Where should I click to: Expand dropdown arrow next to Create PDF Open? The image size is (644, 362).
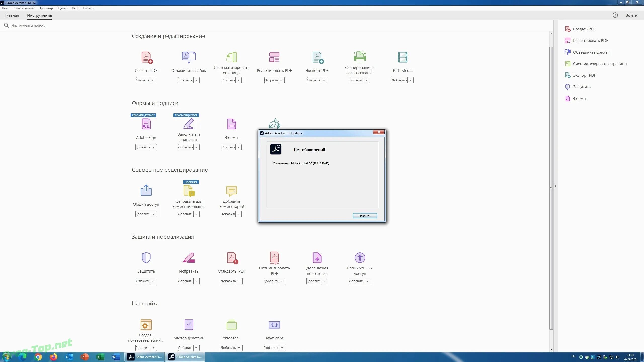pos(153,80)
